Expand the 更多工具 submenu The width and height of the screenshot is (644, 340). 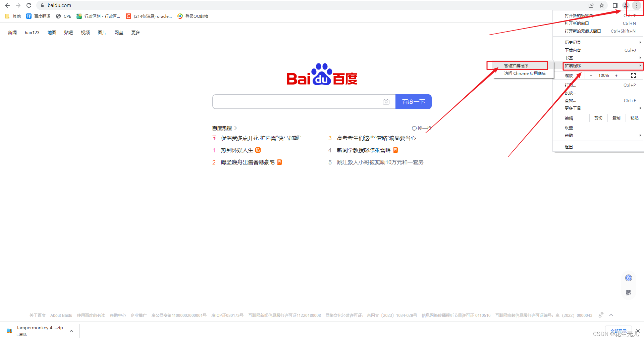point(598,108)
